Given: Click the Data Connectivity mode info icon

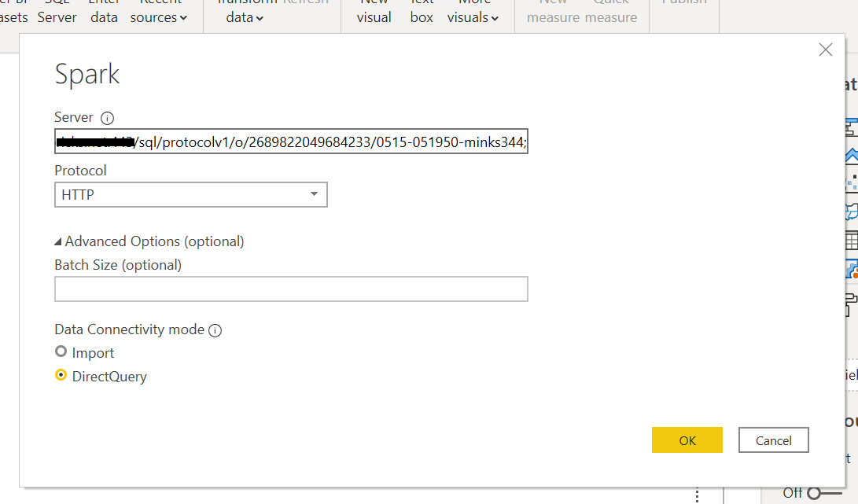Looking at the screenshot, I should click(x=215, y=330).
